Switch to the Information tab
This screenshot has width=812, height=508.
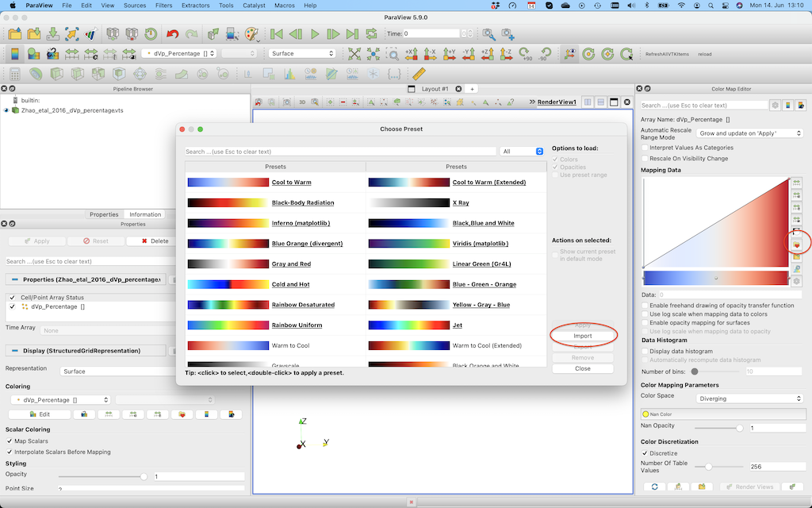[x=145, y=214]
